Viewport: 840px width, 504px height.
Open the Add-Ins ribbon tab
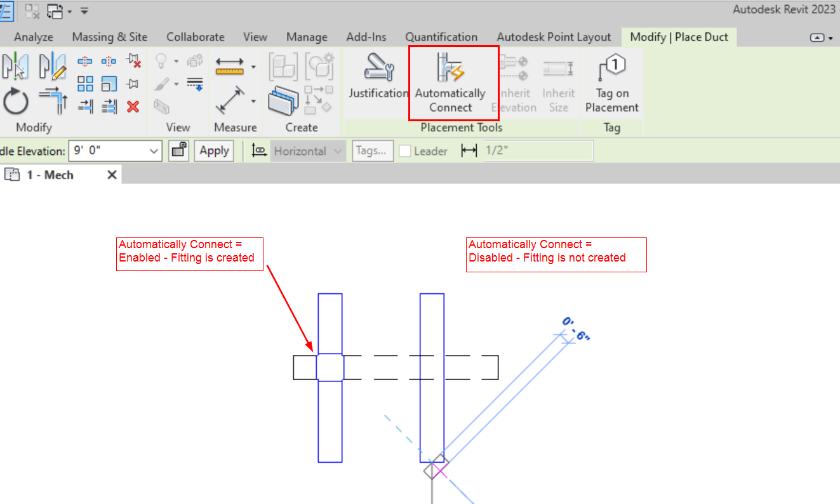click(366, 37)
